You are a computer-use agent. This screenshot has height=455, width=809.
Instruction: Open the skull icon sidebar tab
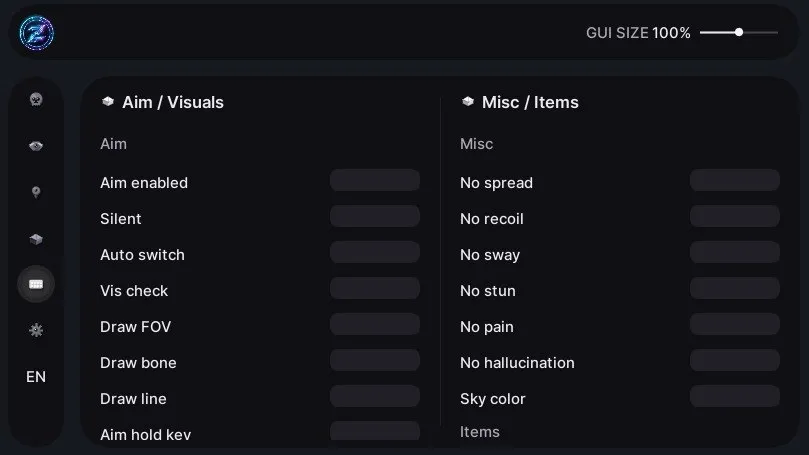pyautogui.click(x=36, y=99)
